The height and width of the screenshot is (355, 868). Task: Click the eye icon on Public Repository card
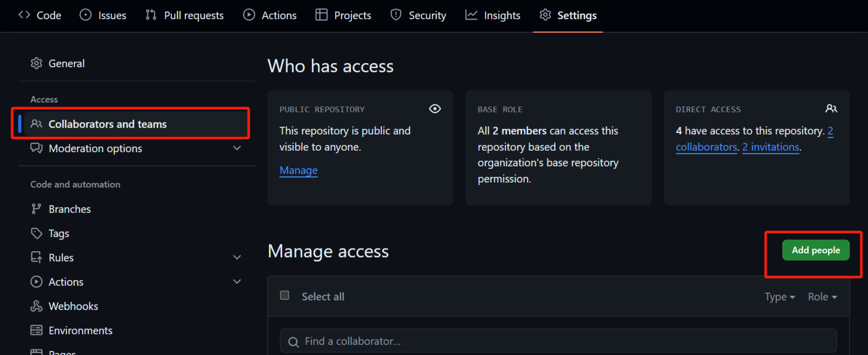point(435,109)
